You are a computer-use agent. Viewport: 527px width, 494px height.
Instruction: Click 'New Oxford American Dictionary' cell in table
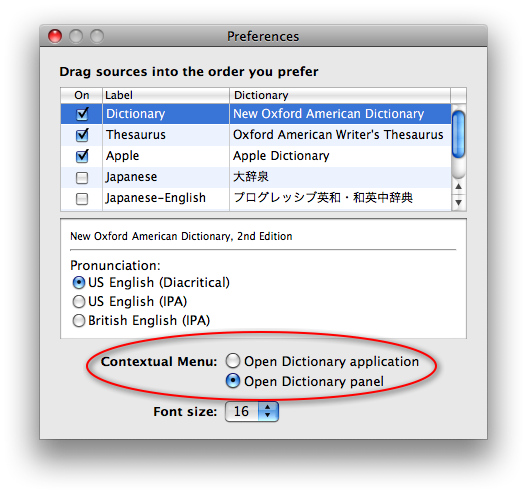[340, 114]
